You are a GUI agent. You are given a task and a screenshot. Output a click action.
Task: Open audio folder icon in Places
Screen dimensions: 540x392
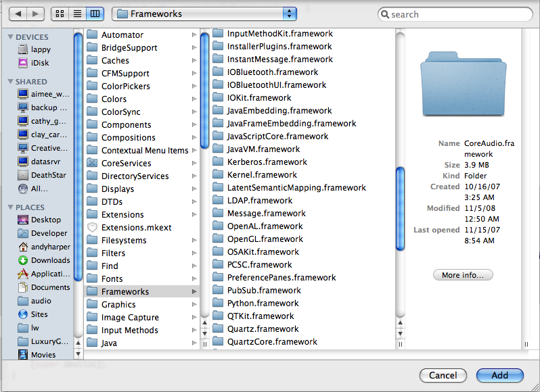pyautogui.click(x=23, y=301)
